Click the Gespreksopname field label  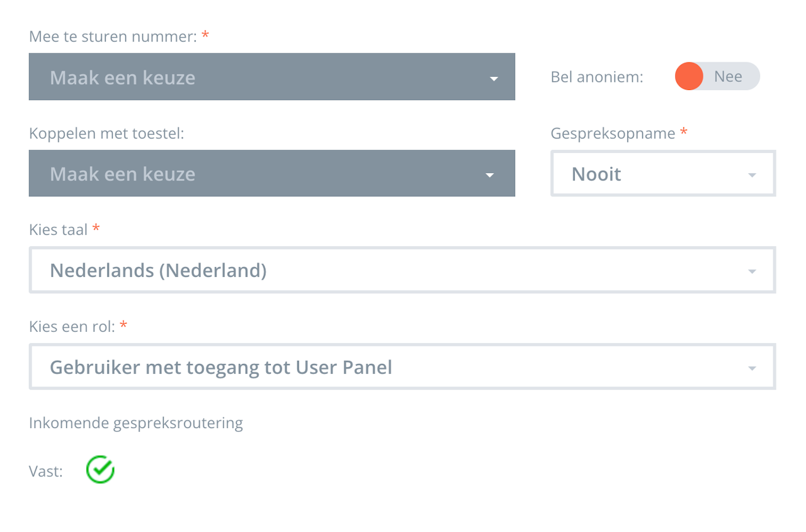613,133
